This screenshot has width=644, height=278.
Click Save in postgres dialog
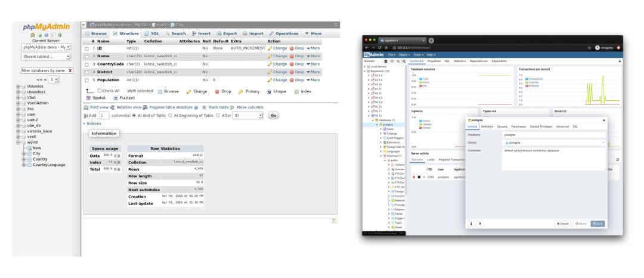pos(597,224)
